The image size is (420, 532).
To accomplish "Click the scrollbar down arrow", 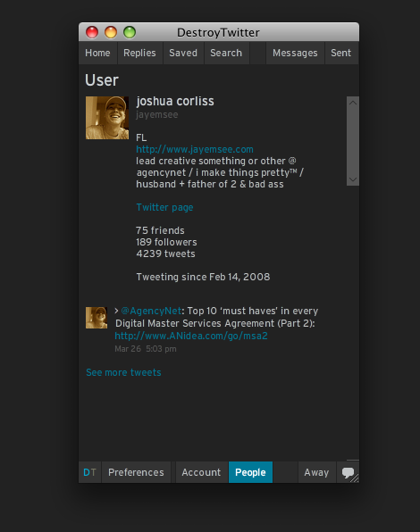I will click(x=353, y=179).
